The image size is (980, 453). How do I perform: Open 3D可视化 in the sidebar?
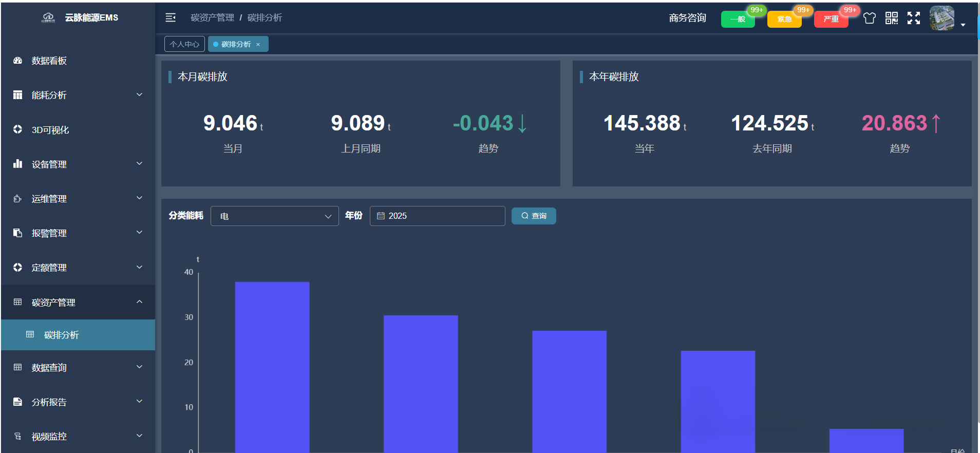point(50,130)
